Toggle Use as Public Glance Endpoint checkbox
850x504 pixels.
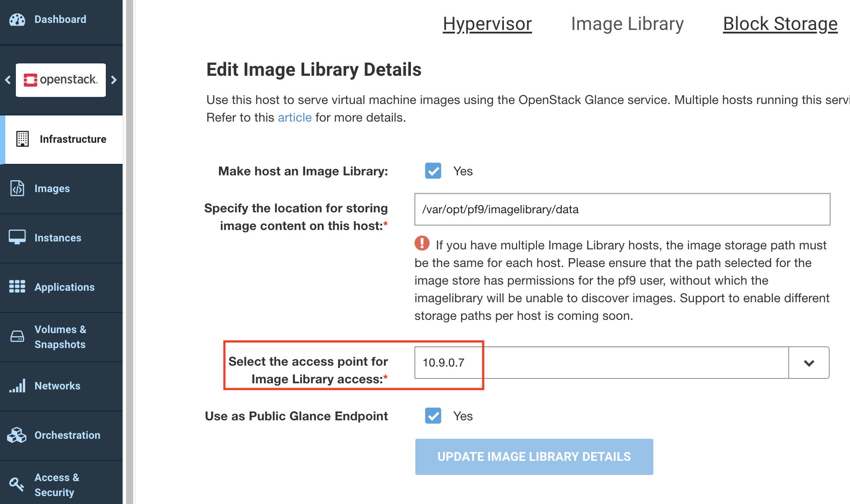(433, 416)
